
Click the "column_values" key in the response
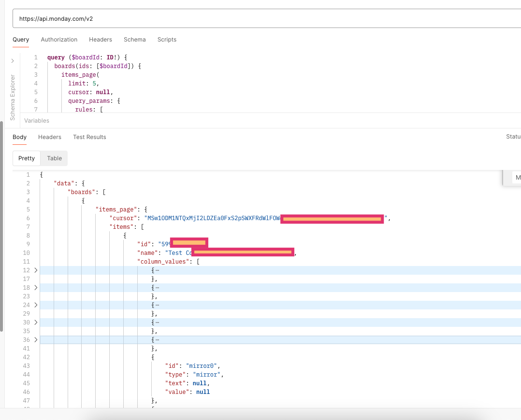tap(163, 262)
